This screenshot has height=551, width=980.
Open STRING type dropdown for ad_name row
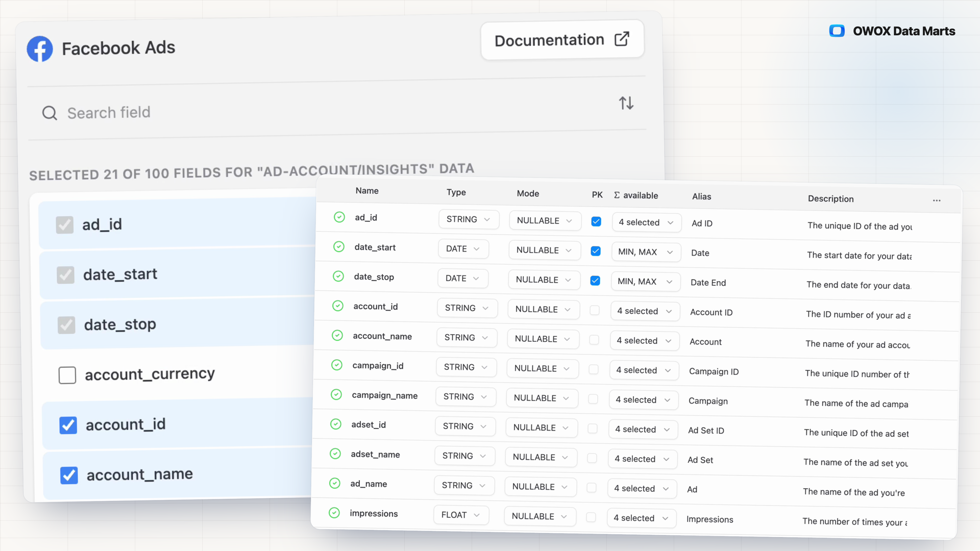464,486
